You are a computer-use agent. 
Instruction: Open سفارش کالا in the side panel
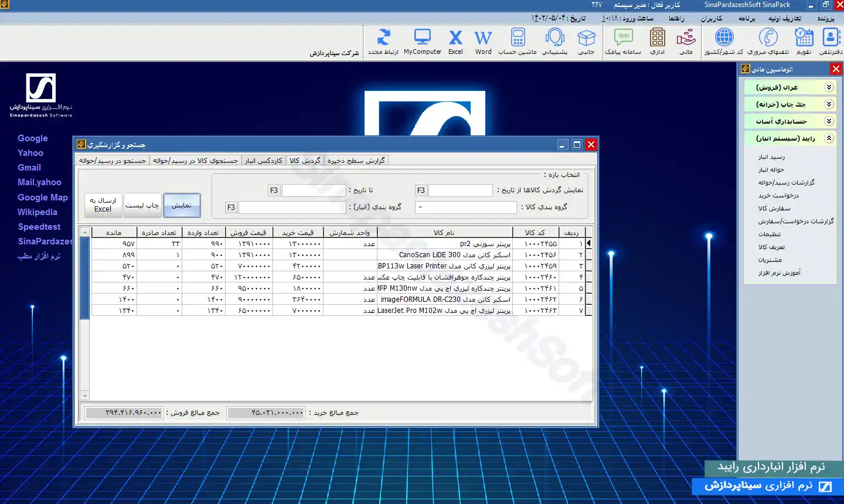(774, 209)
